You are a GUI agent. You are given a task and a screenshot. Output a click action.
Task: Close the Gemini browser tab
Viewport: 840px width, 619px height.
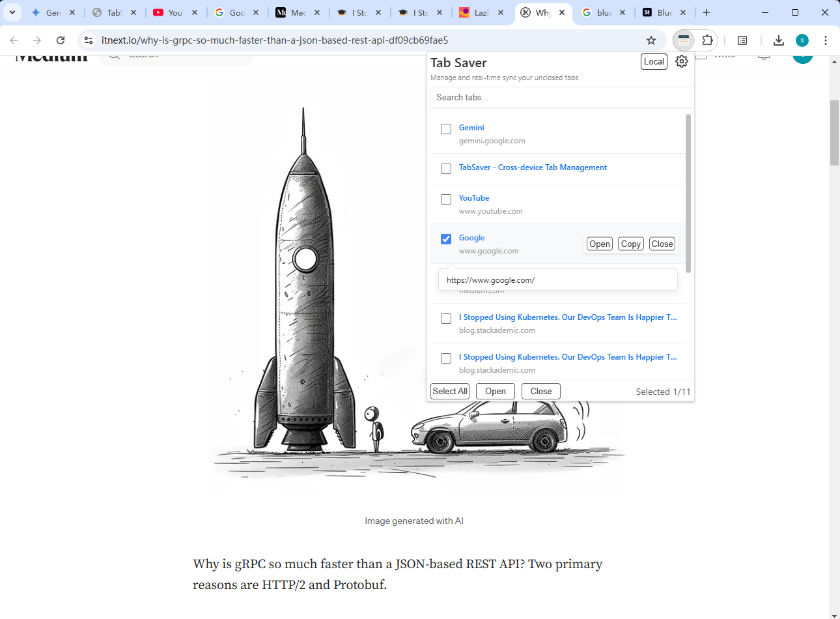tap(72, 12)
